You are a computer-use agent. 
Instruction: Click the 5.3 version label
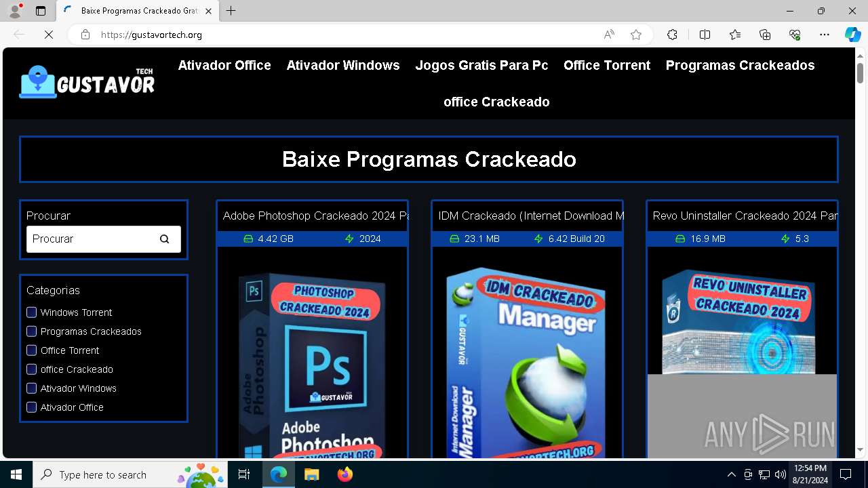click(x=802, y=239)
